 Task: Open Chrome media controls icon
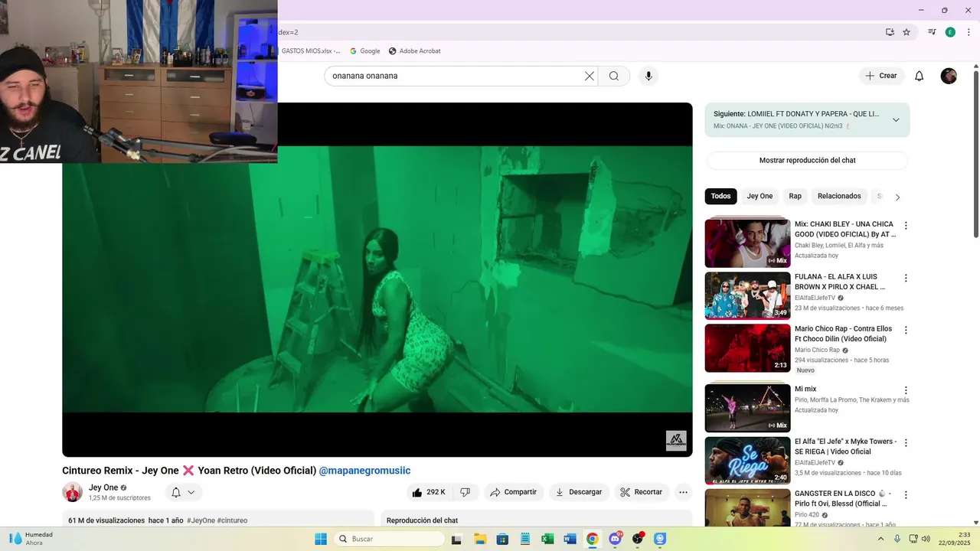932,32
